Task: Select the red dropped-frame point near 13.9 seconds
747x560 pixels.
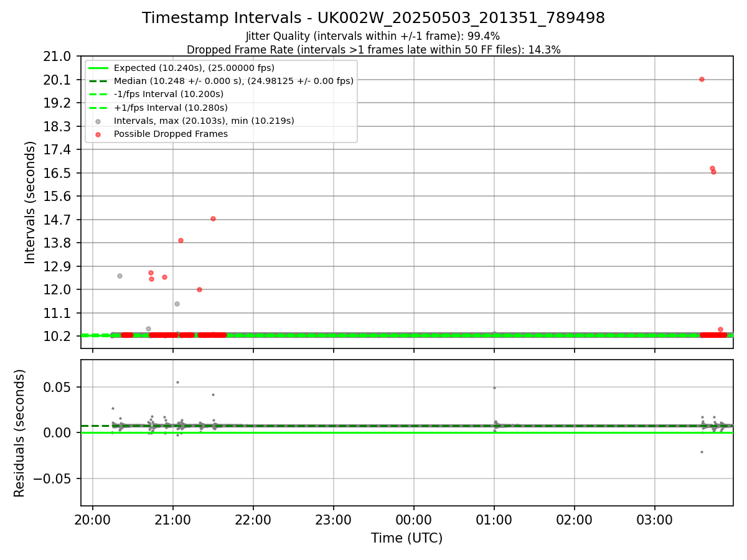Action: [x=181, y=240]
